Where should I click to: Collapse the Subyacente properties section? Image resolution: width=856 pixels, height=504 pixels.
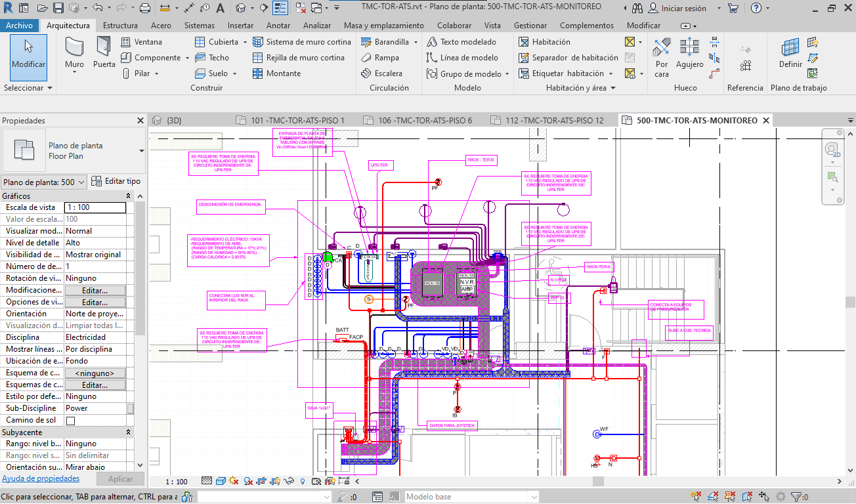coord(129,432)
